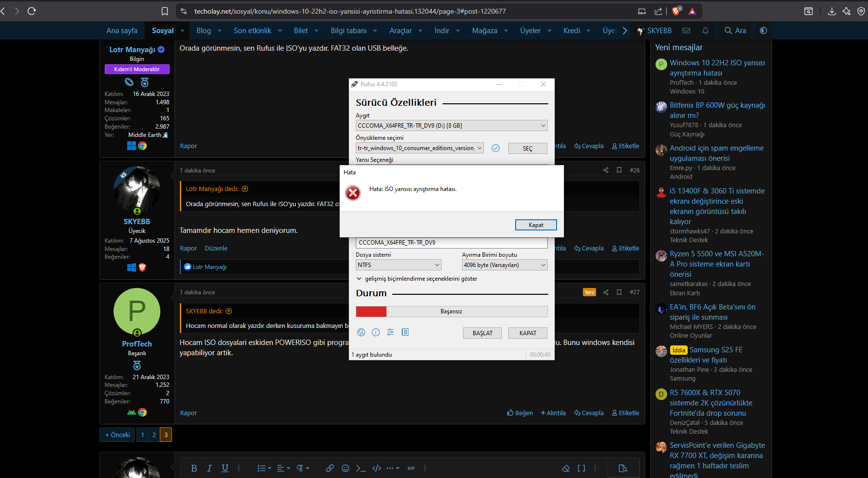Screen dimensions: 868x478
Task: Insert code icon in reply editor
Action: [377, 468]
